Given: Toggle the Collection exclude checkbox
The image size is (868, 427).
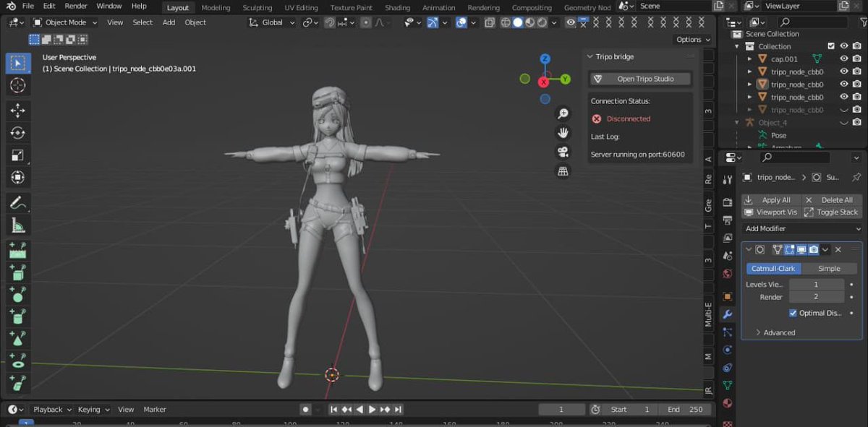Looking at the screenshot, I should click(831, 46).
